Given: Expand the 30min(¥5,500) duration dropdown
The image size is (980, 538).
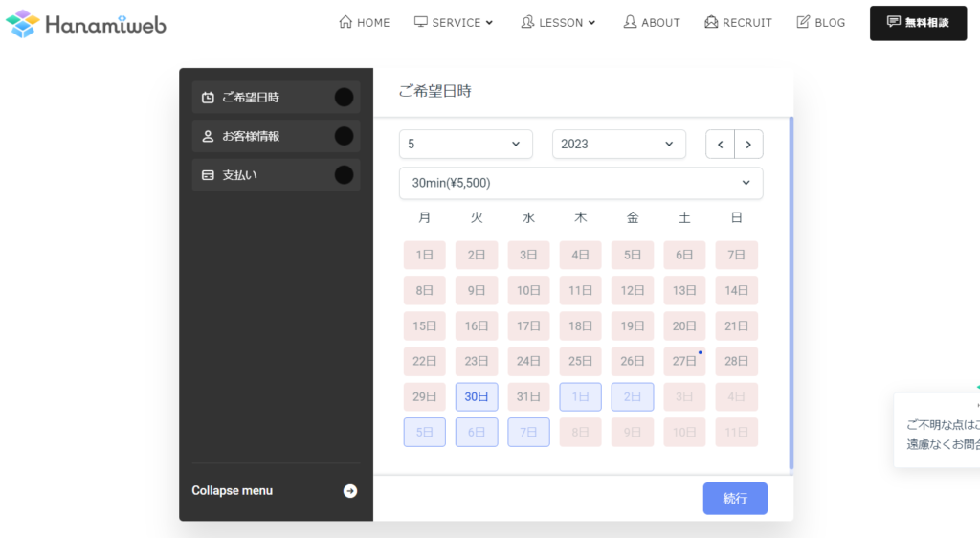Looking at the screenshot, I should click(x=580, y=183).
